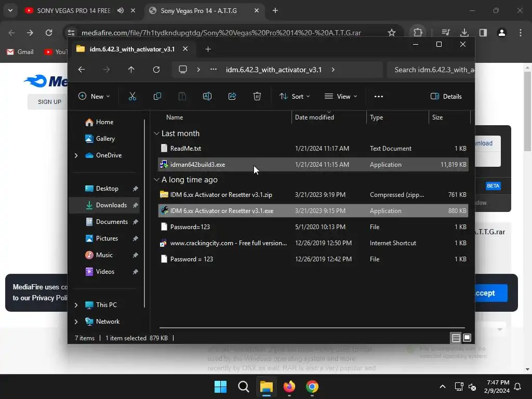The width and height of the screenshot is (532, 399).
Task: Bookmark this page with the star icon
Action: coord(392,33)
